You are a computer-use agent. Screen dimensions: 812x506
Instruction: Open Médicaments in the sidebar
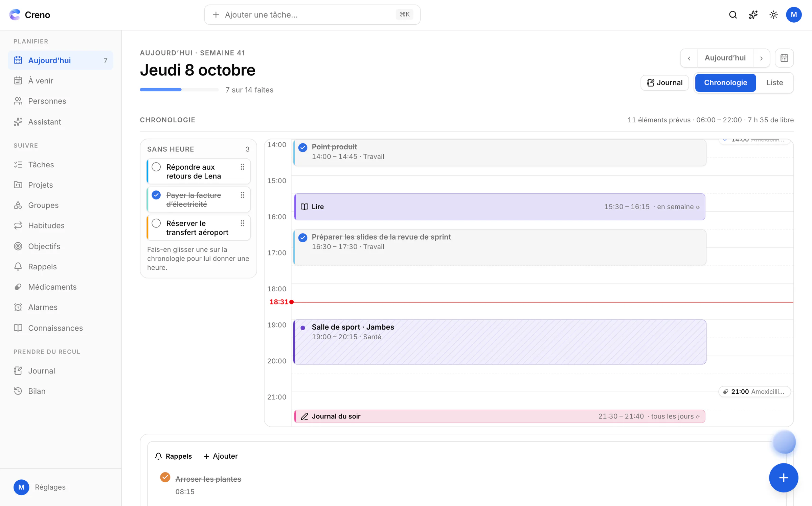point(61,287)
